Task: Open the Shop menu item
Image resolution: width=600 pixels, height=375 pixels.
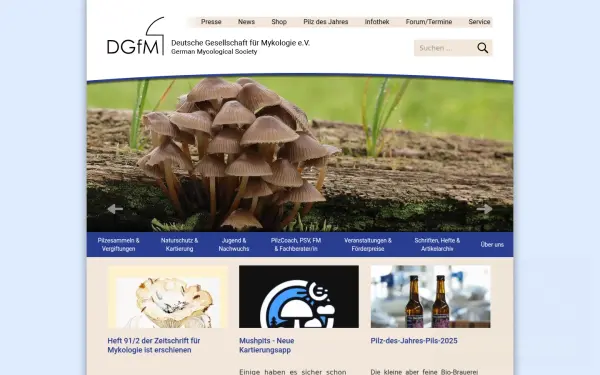Action: pyautogui.click(x=279, y=22)
